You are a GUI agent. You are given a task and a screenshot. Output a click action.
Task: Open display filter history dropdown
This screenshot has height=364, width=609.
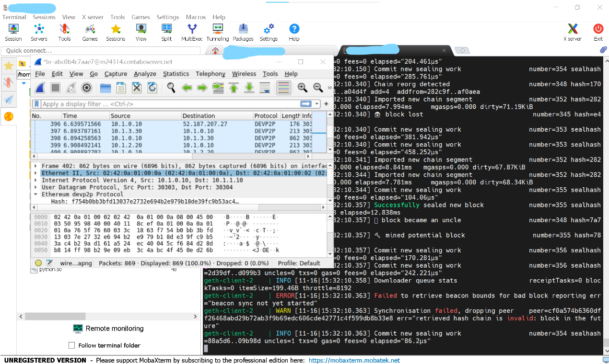click(x=317, y=104)
